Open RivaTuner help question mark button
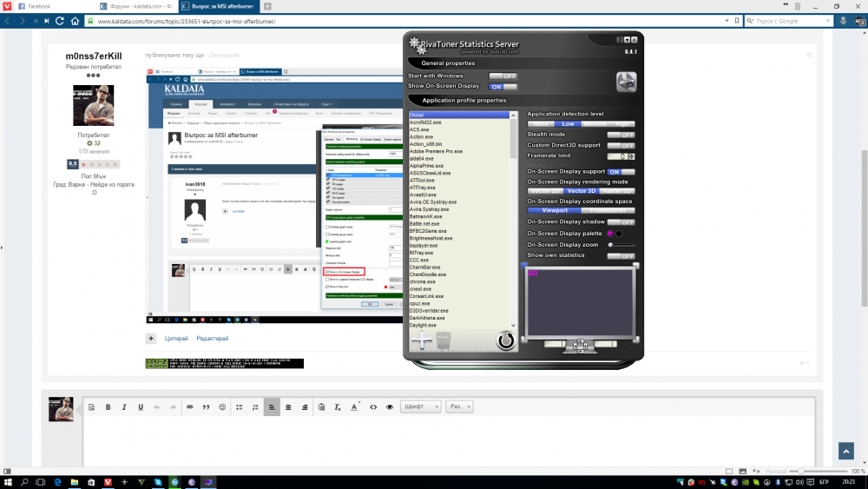The height and width of the screenshot is (489, 868). point(620,40)
